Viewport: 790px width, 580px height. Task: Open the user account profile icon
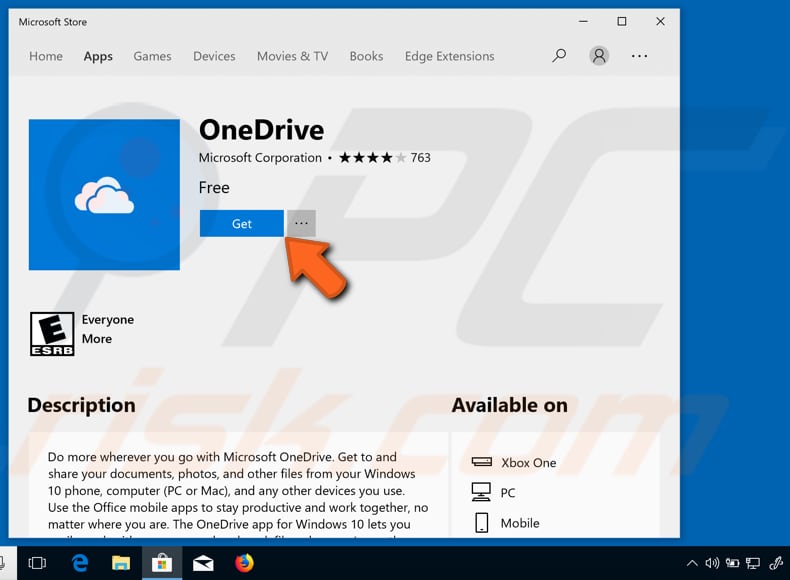[x=599, y=55]
